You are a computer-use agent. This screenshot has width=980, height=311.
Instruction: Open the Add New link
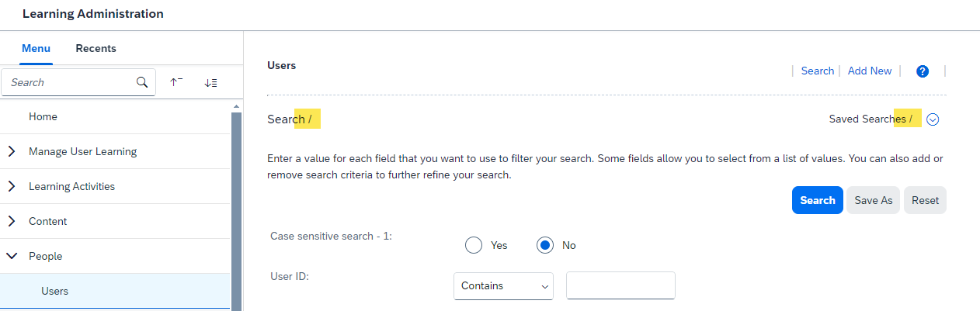870,71
